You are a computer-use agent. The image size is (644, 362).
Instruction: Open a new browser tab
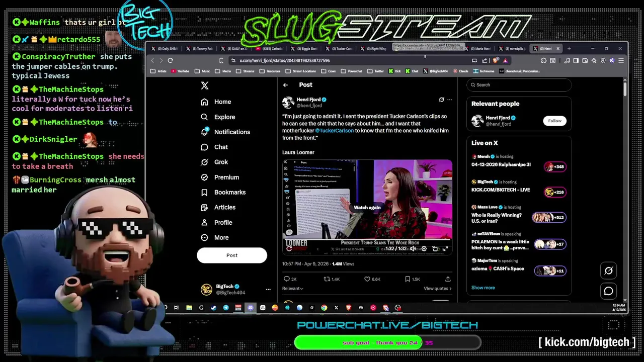coord(569,49)
